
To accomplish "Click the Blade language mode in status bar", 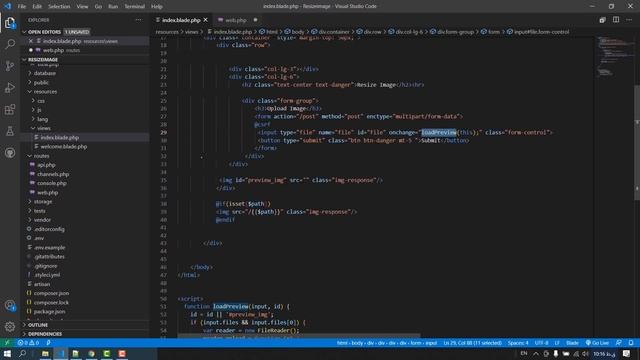I will pyautogui.click(x=572, y=343).
